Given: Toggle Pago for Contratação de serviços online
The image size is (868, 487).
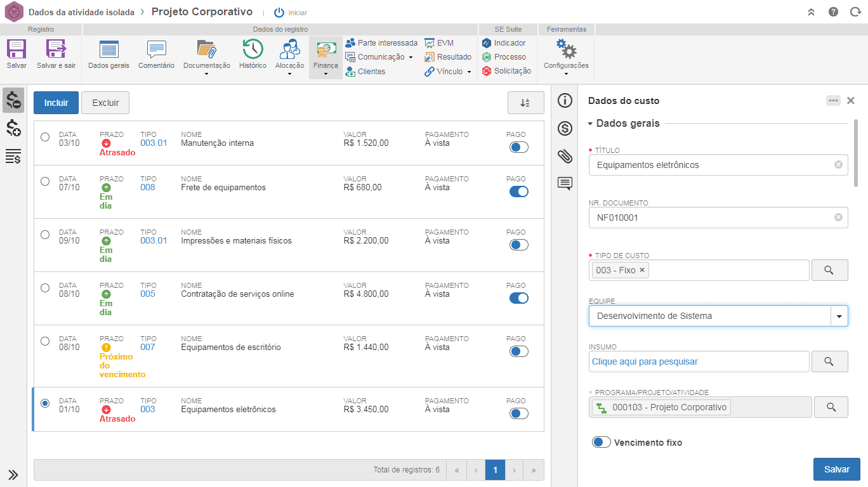Looking at the screenshot, I should tap(519, 298).
